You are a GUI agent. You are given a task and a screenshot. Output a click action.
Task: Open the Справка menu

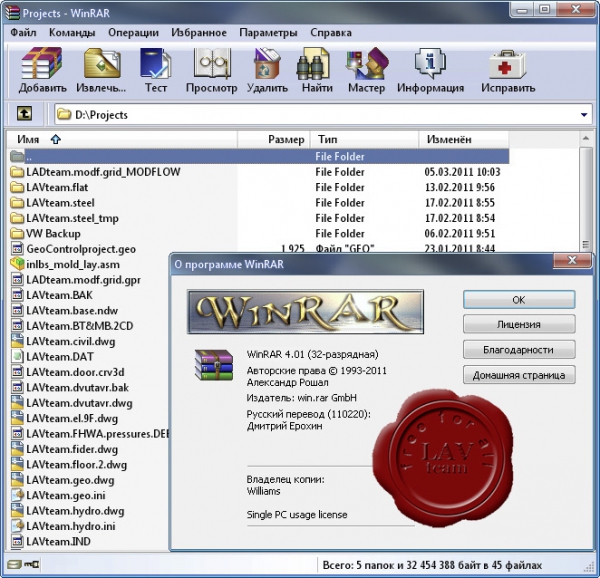331,33
